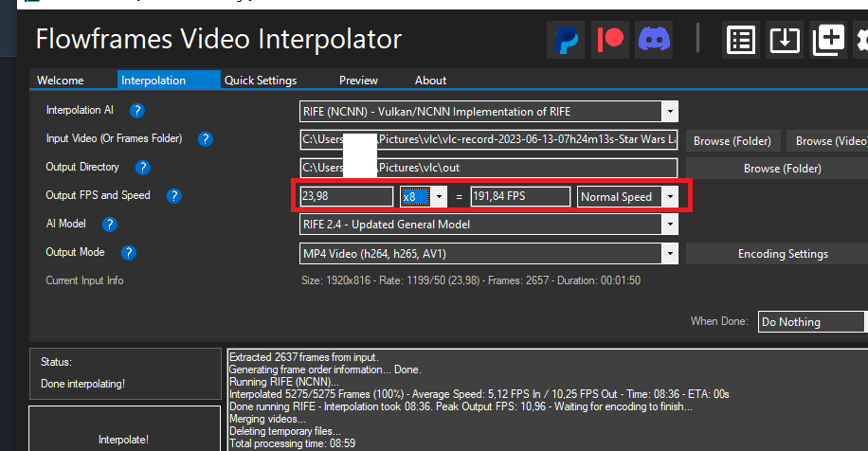The image size is (868, 451).
Task: Click the Patreon icon
Action: tap(612, 40)
